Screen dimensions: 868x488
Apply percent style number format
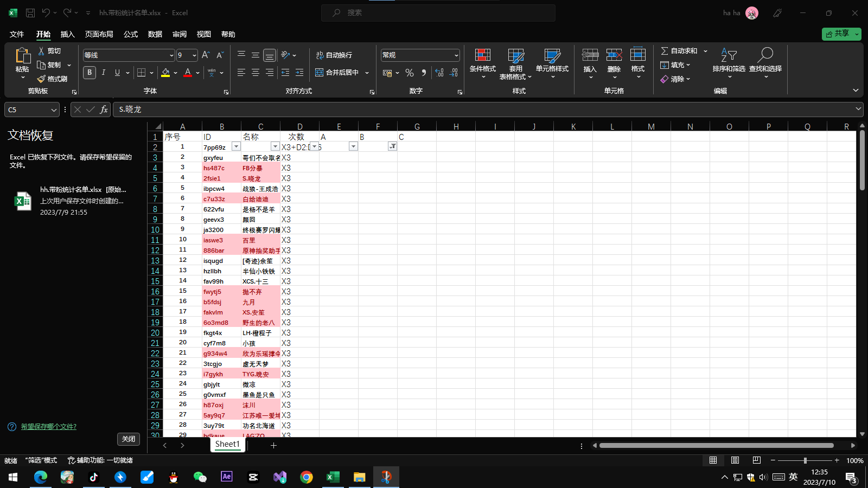(x=410, y=73)
